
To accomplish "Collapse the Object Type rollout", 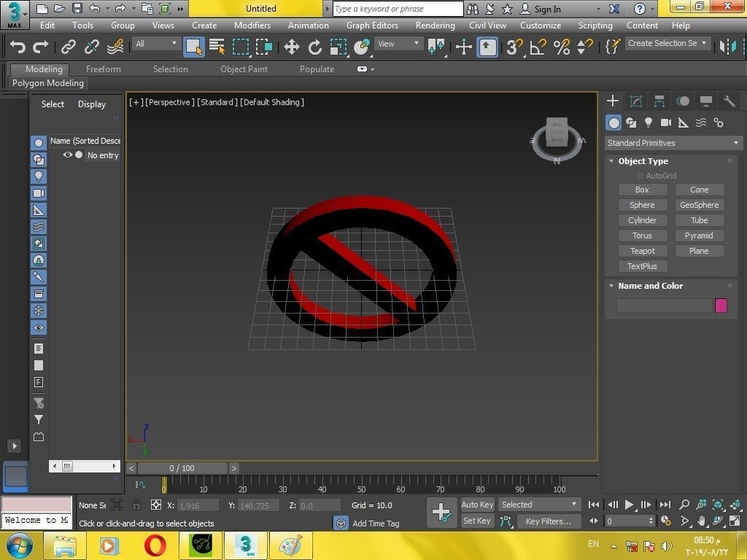I will pos(611,161).
